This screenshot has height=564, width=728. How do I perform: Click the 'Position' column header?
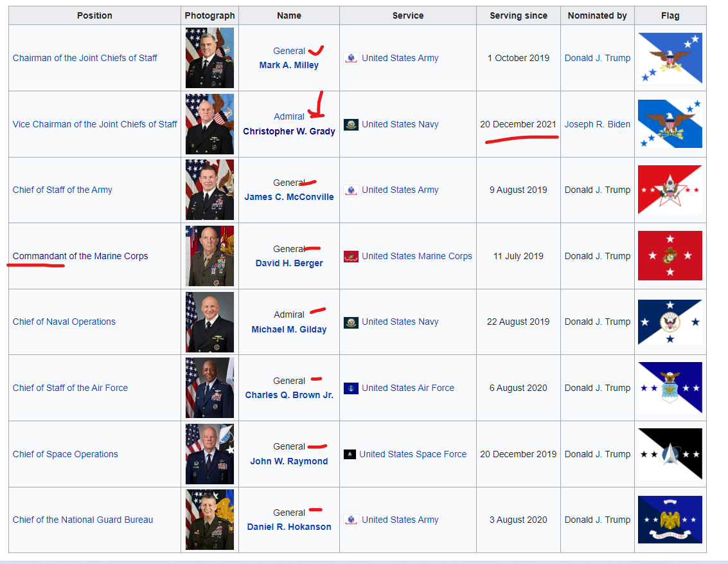[94, 16]
